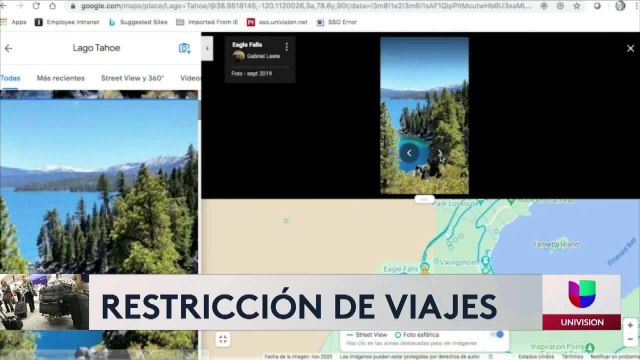Open the Videos tab
The height and width of the screenshot is (360, 640).
tap(190, 78)
